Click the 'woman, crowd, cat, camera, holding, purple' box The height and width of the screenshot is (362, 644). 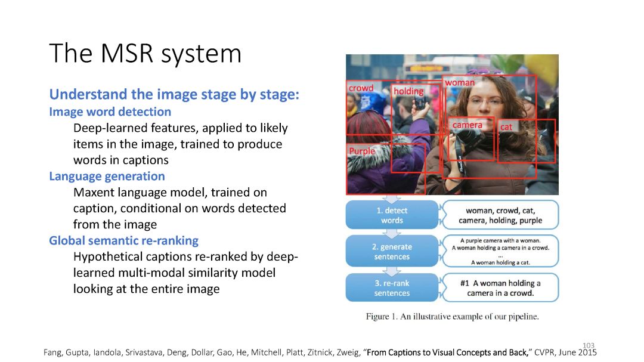tap(500, 215)
